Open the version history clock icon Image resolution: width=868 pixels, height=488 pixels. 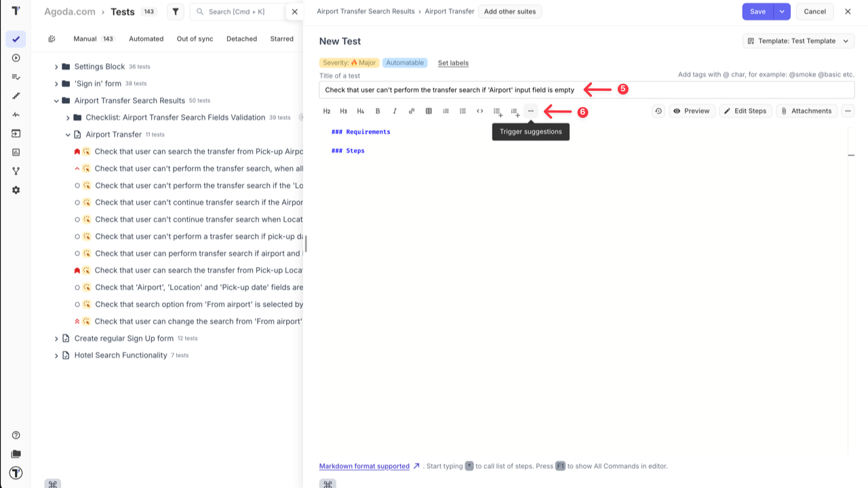click(x=658, y=111)
